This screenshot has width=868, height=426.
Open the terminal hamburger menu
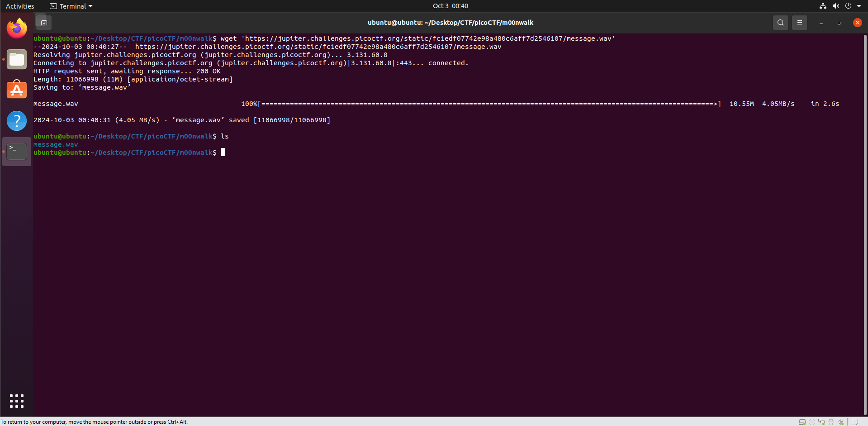(799, 23)
